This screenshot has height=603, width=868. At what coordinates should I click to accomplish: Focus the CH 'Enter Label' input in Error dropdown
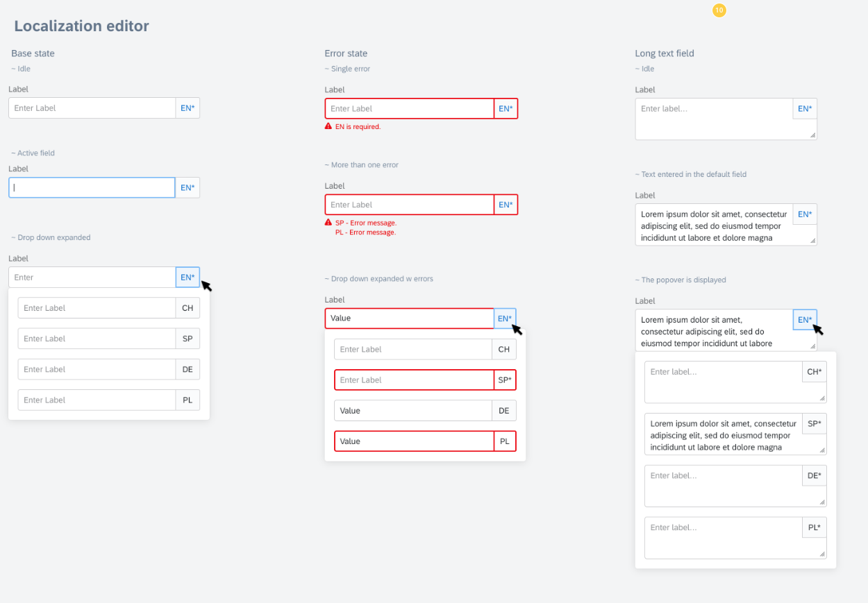(413, 349)
